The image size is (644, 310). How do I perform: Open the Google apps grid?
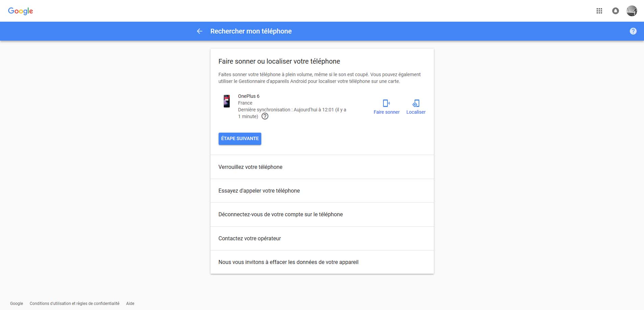(599, 11)
